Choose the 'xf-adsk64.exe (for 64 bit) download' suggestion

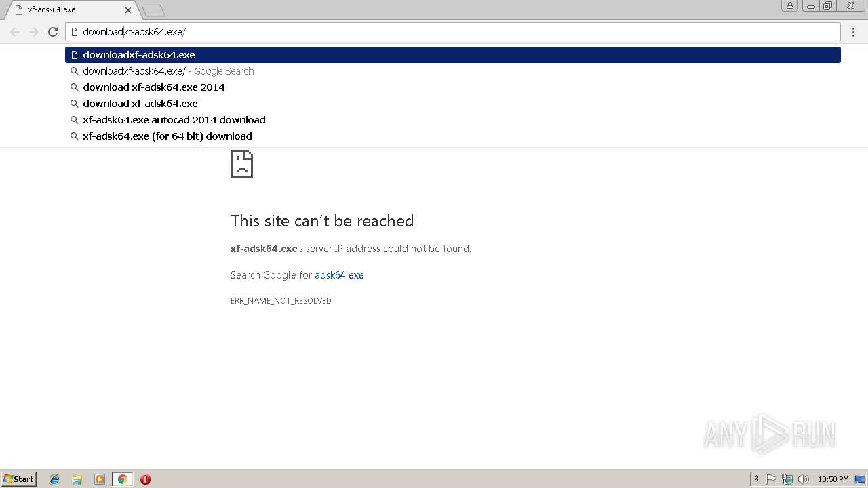tap(453, 136)
